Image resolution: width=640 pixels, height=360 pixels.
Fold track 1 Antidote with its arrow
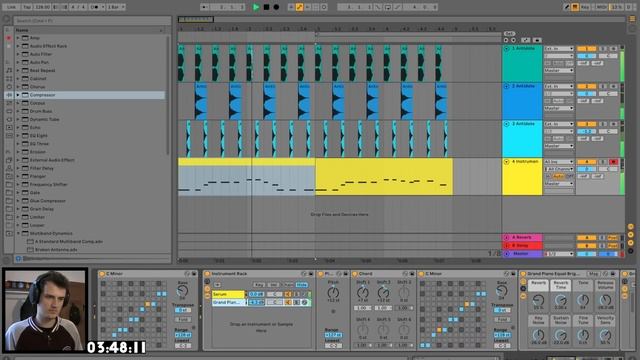(507, 49)
